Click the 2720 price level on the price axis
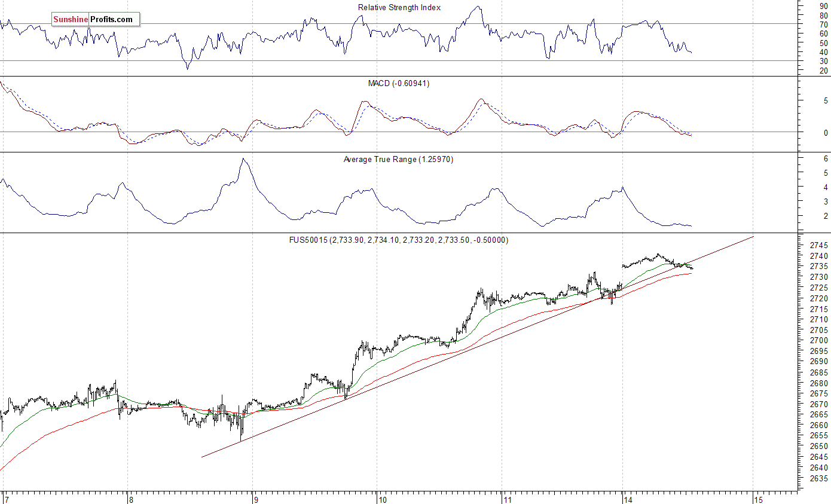This screenshot has width=831, height=504. pyautogui.click(x=820, y=298)
